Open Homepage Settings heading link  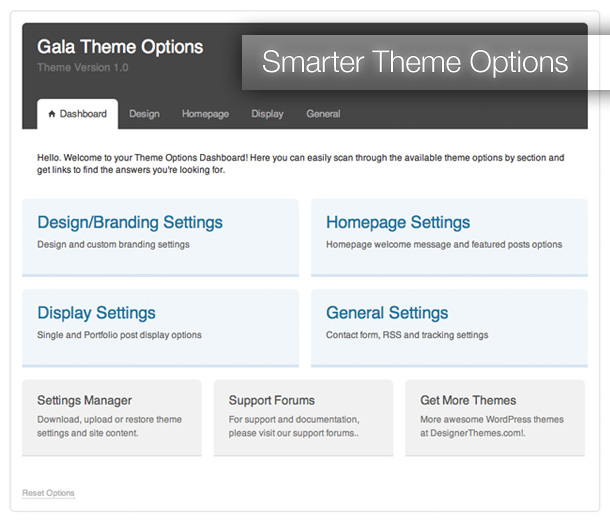(398, 222)
